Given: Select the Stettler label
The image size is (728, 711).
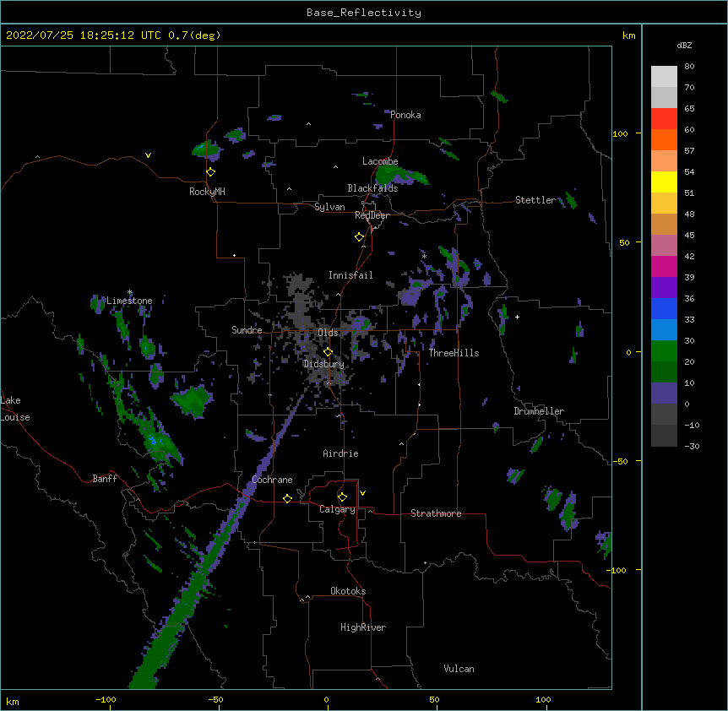Looking at the screenshot, I should click(x=535, y=200).
